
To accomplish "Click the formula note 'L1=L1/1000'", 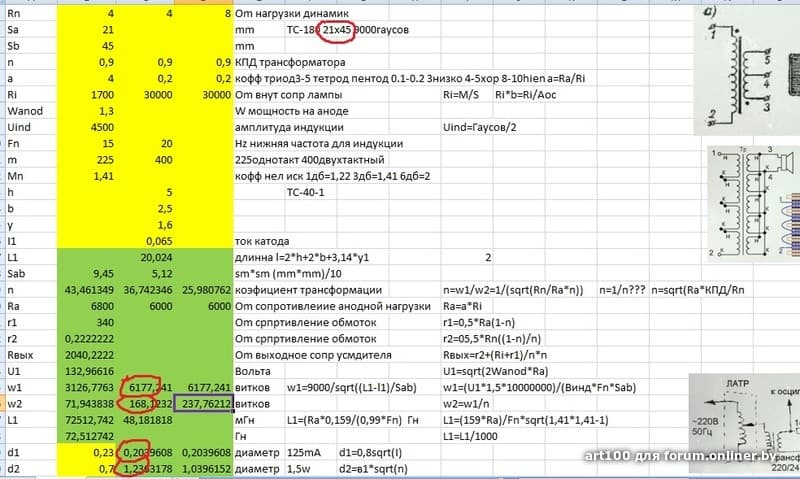I will pos(470,436).
